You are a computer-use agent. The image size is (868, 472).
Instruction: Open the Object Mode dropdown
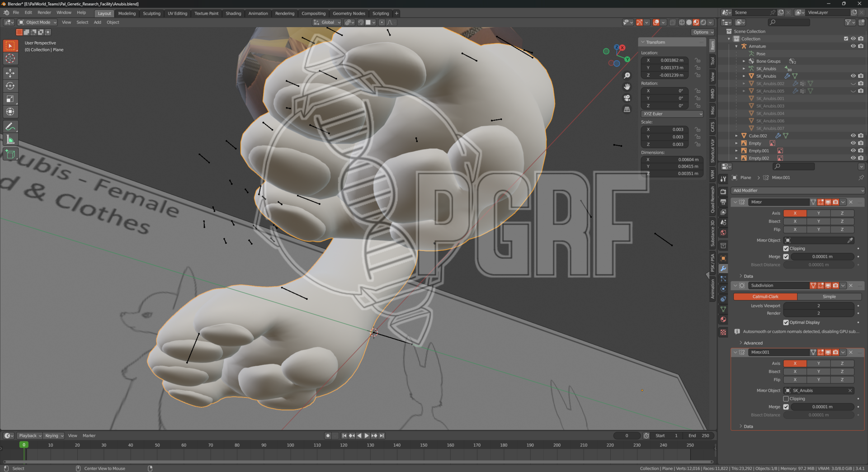click(38, 22)
